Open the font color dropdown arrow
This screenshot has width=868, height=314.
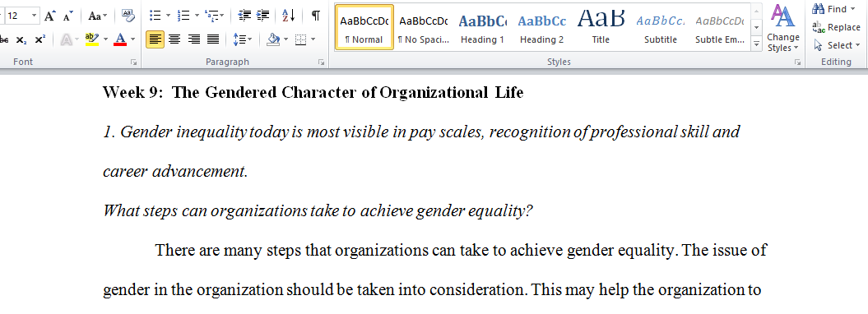(x=132, y=39)
